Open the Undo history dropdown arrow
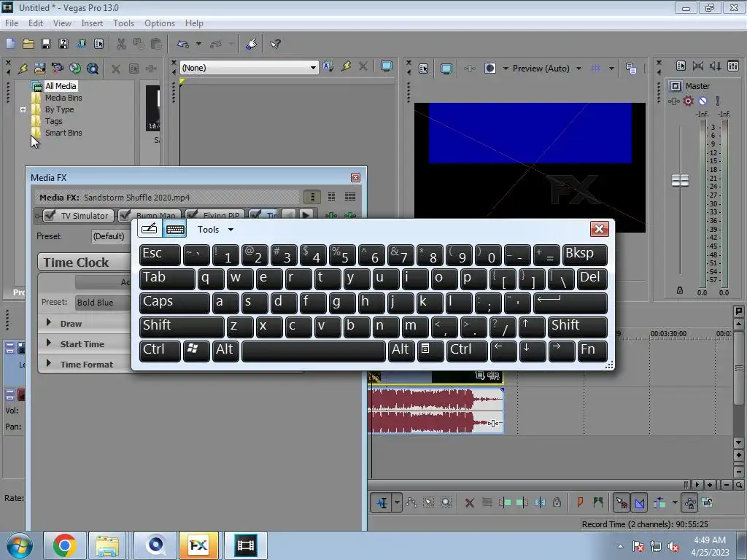Screen dimensions: 747x560 [x=198, y=44]
